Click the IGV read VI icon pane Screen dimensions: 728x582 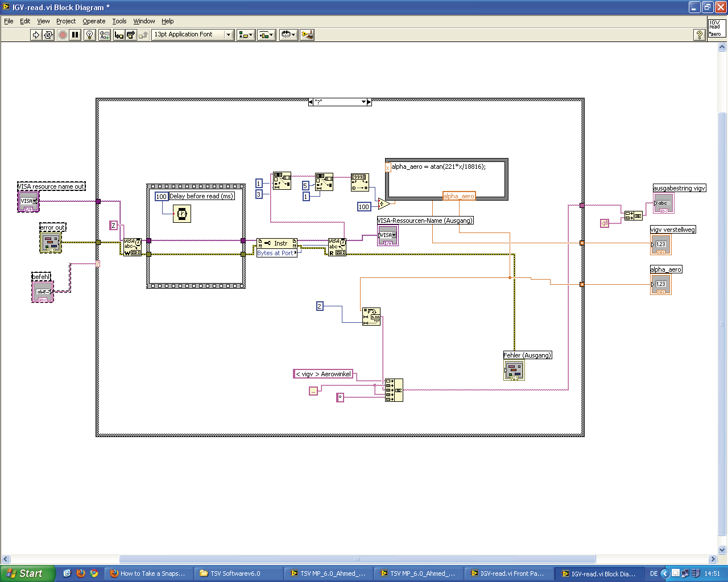point(717,28)
